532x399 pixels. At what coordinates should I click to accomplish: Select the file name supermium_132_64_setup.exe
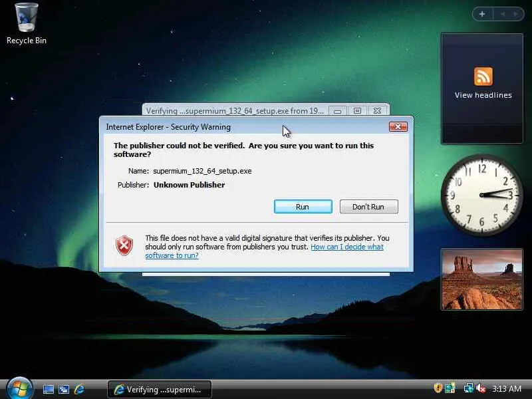[202, 171]
